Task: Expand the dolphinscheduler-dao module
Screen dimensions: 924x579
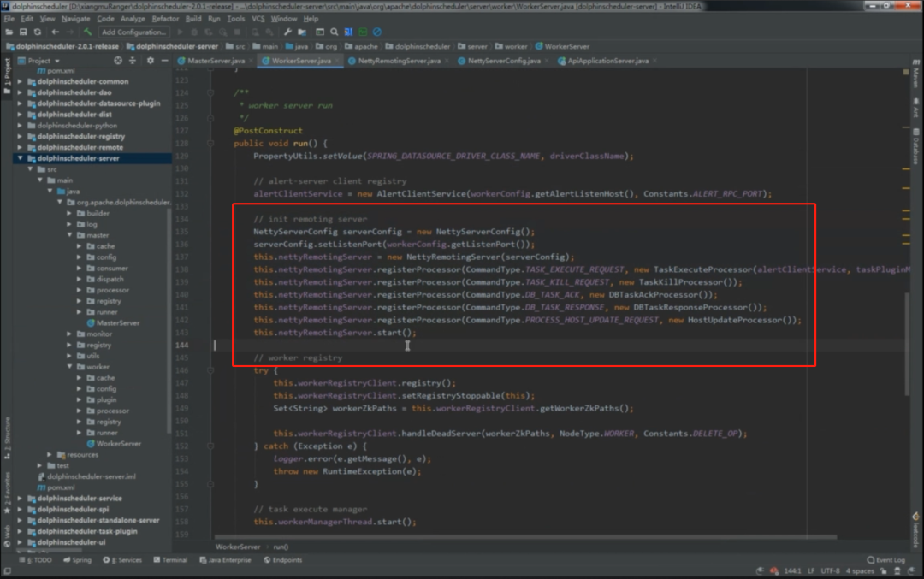Action: [x=20, y=92]
